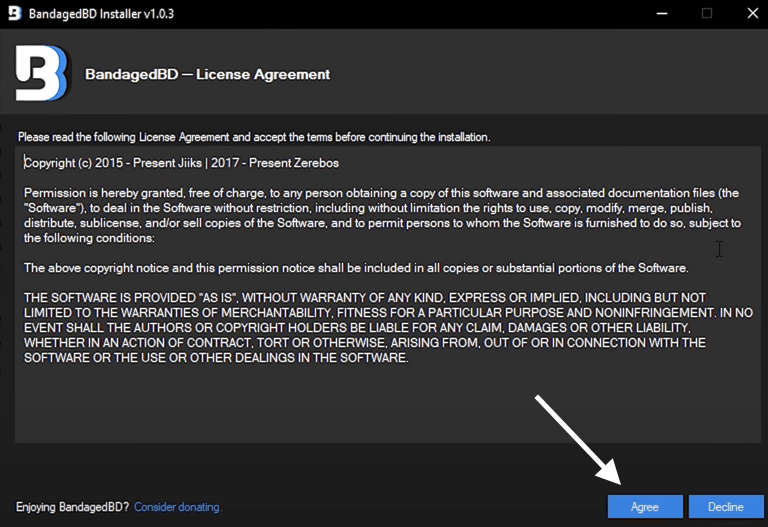Click the 'Please read the following' instruction text
The width and height of the screenshot is (768, 527).
pos(254,136)
